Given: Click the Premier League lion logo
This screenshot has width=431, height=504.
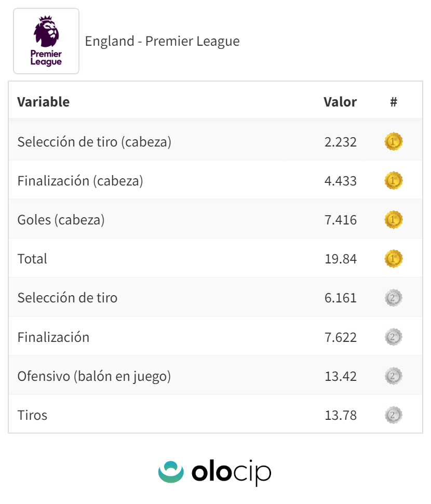Looking at the screenshot, I should pos(46,41).
